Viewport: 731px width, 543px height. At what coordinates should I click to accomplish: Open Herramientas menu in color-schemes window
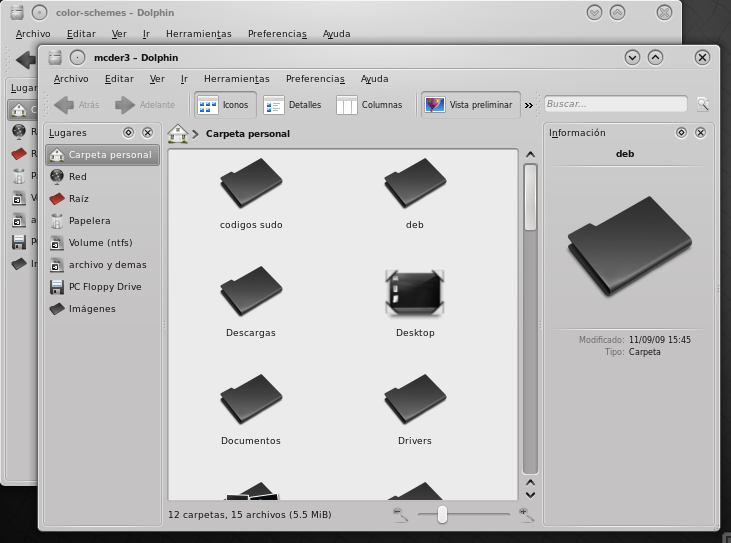(199, 34)
